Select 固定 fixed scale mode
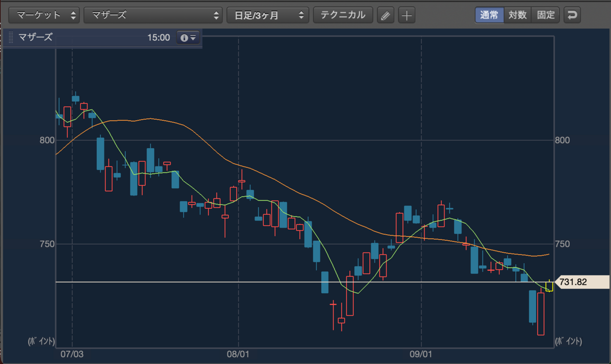The width and height of the screenshot is (611, 364). point(545,15)
